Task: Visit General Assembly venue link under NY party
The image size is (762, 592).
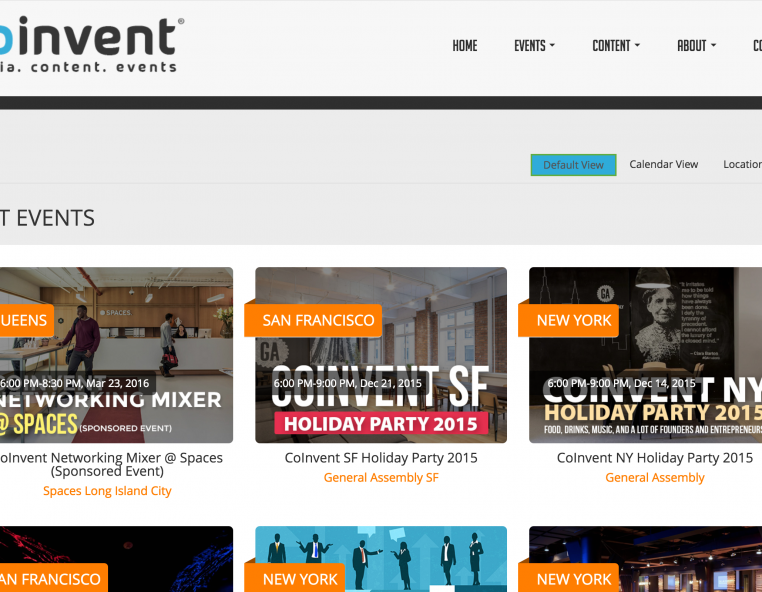Action: 654,478
